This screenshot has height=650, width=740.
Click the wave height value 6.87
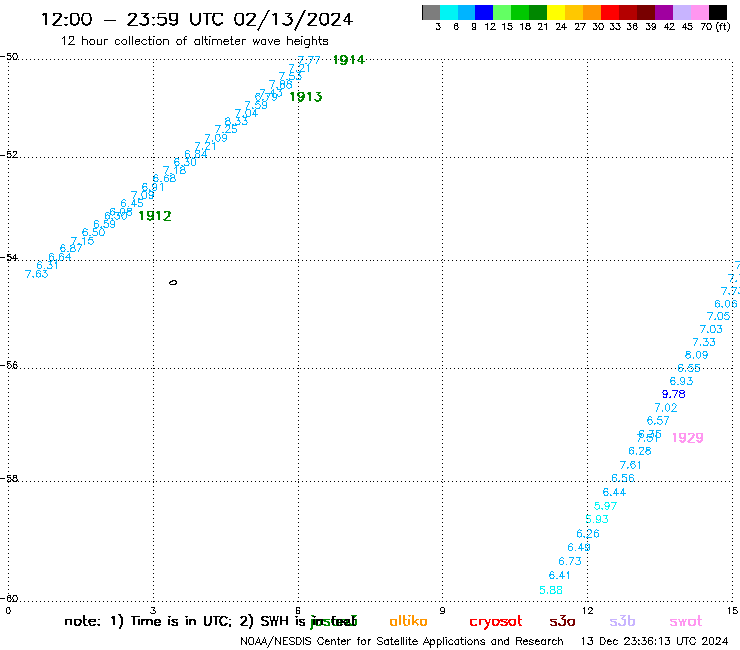[71, 249]
